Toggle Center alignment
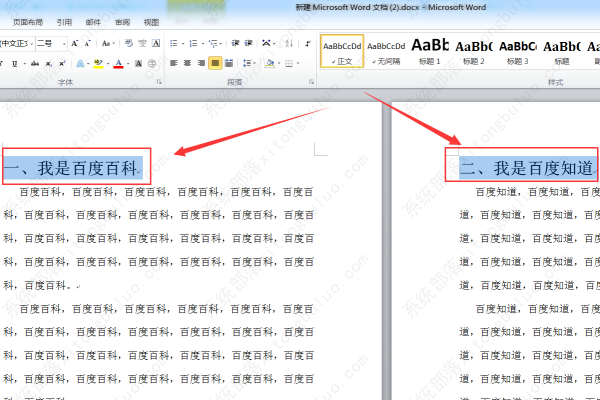This screenshot has height=400, width=600. tap(188, 63)
